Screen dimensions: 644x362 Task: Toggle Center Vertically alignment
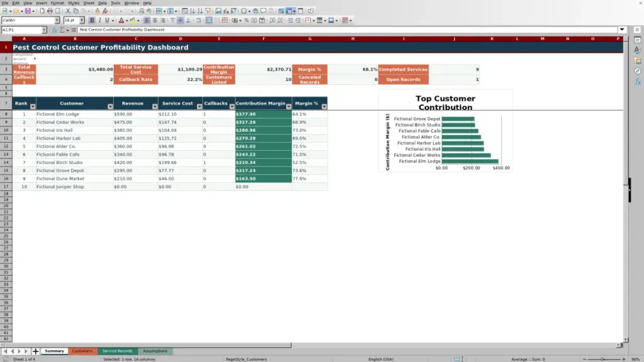click(x=180, y=20)
